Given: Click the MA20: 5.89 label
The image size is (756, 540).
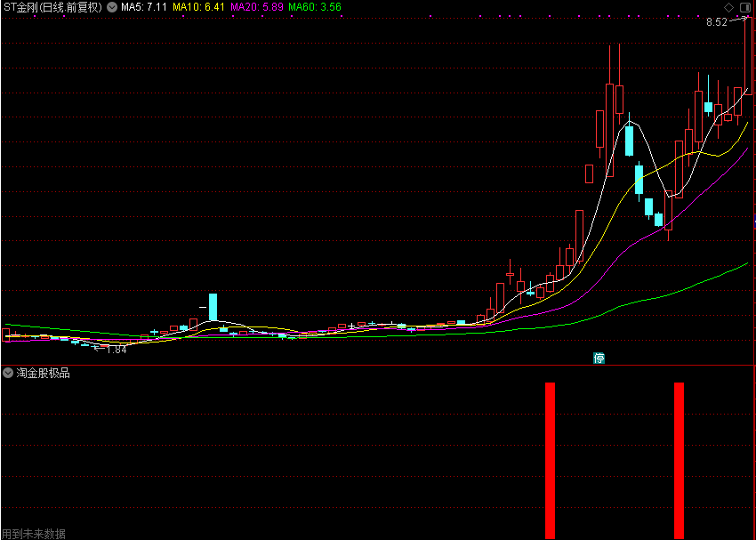Looking at the screenshot, I should [256, 7].
